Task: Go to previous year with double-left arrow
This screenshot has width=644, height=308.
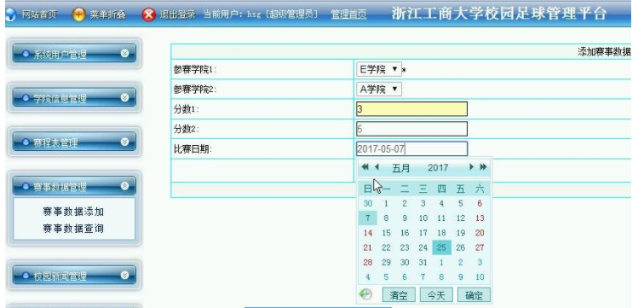Action: tap(365, 167)
